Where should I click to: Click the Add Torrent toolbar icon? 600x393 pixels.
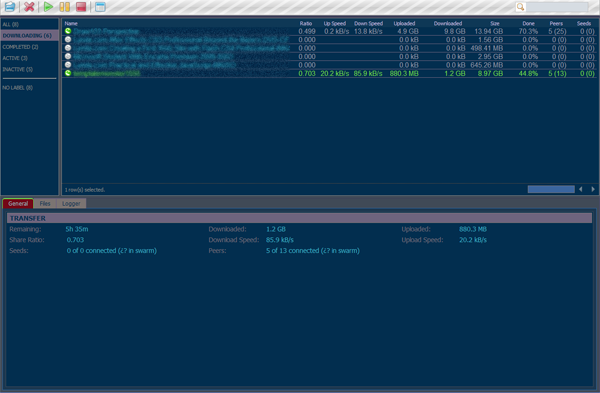(x=10, y=7)
